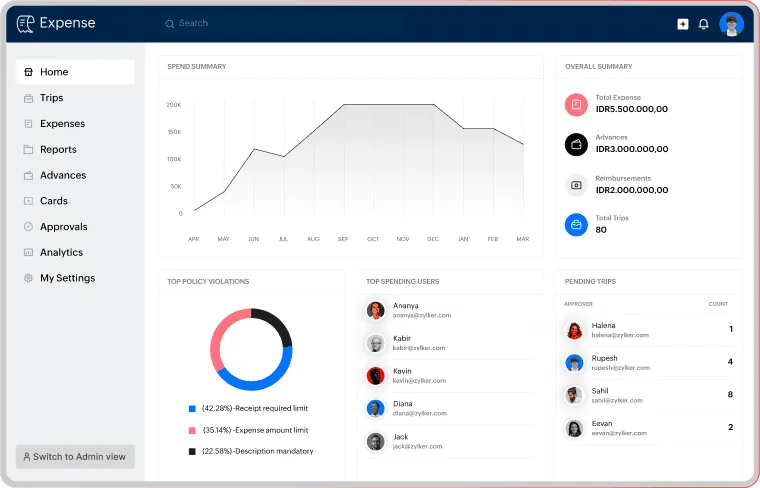Open the Trips menu item
This screenshot has width=760, height=488.
point(75,98)
